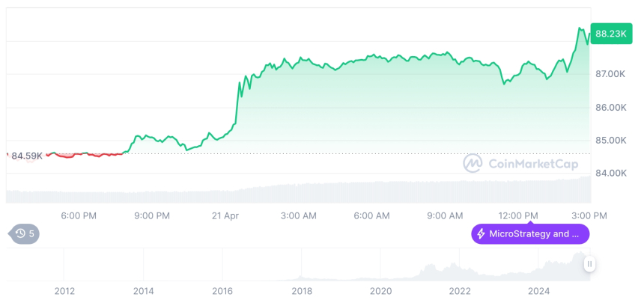Select the 2014 marker on the overview timeline
644x300 pixels.
pos(143,291)
